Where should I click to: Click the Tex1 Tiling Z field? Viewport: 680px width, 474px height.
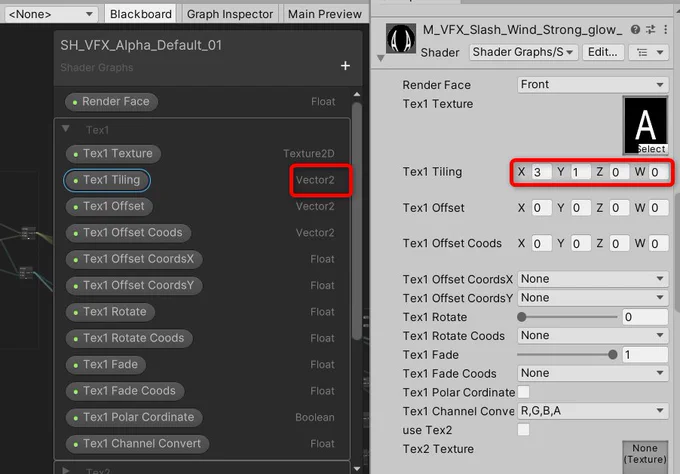(619, 172)
